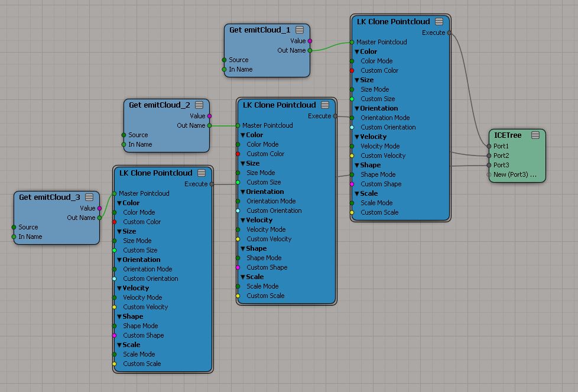Click New (Port3) on the ICETree node
Viewport: 578px width, 392px height.
point(489,174)
